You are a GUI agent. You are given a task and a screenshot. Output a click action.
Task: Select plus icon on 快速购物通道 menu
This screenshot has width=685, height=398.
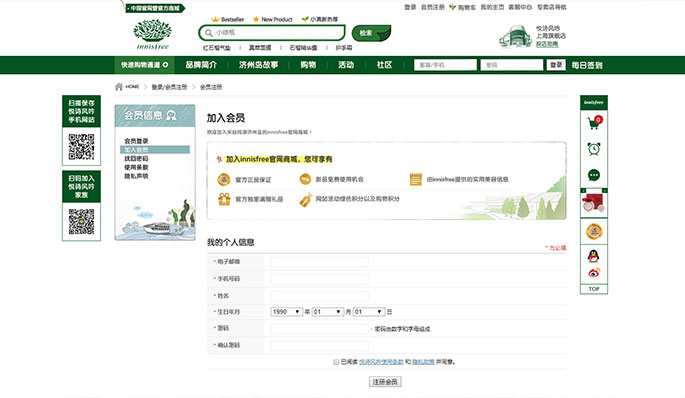click(165, 65)
